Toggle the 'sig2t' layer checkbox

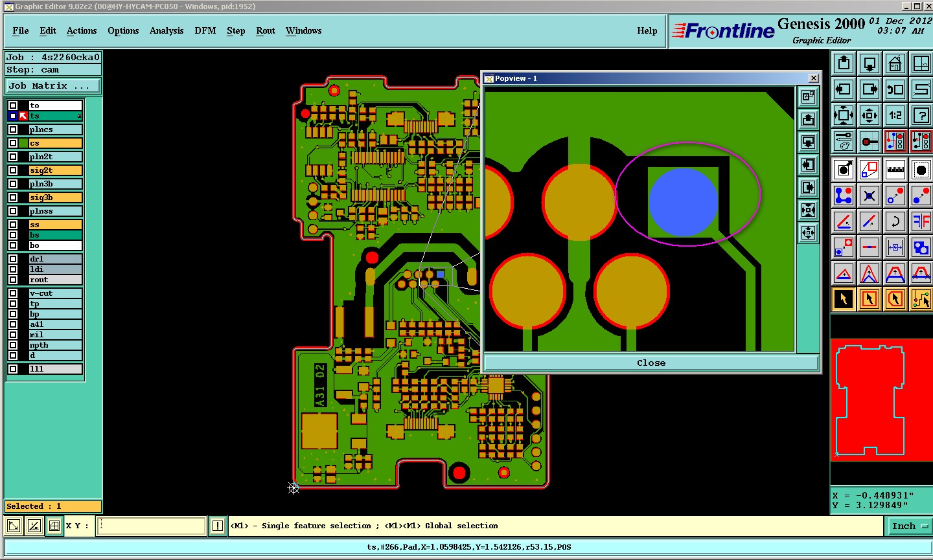(13, 170)
